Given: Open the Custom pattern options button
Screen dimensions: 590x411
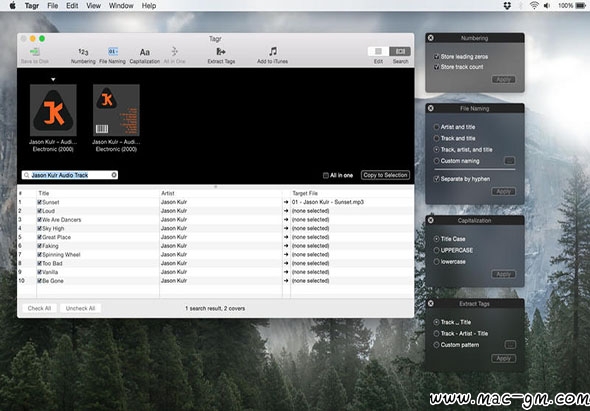Looking at the screenshot, I should [509, 344].
